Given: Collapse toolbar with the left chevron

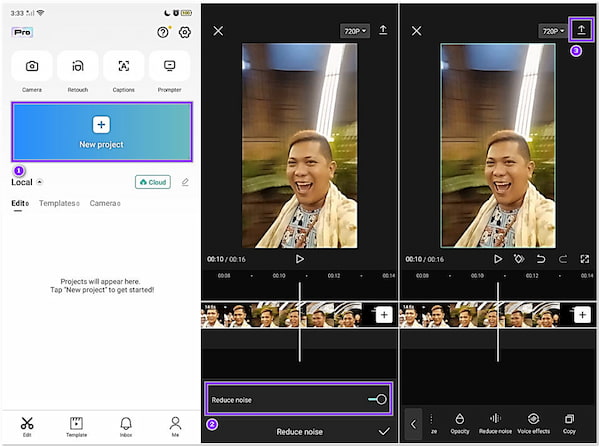Looking at the screenshot, I should pyautogui.click(x=415, y=423).
